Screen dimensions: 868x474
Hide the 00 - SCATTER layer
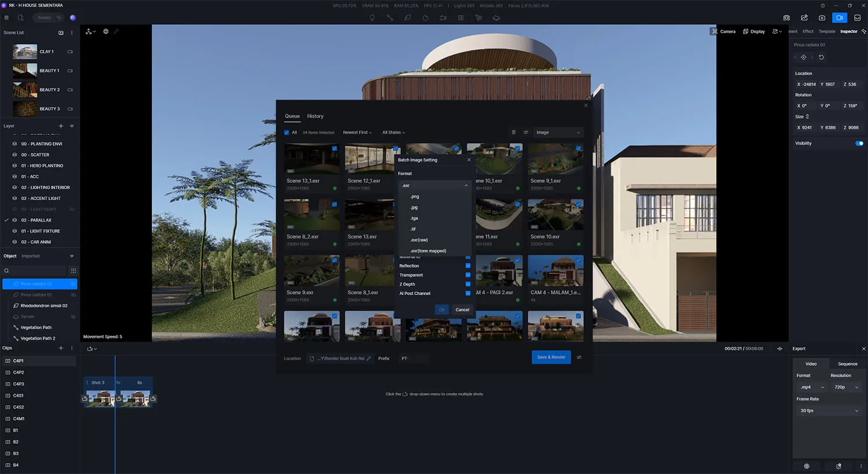(14, 155)
